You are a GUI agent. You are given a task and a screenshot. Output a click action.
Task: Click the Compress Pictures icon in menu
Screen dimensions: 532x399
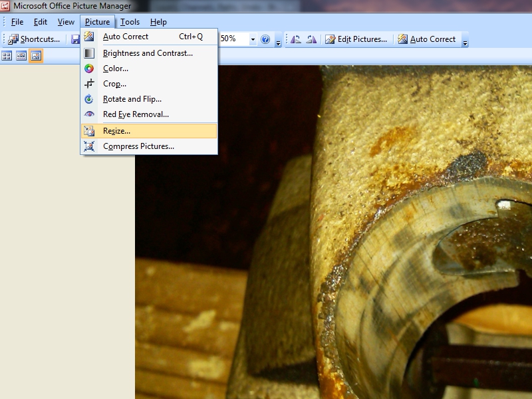[89, 146]
